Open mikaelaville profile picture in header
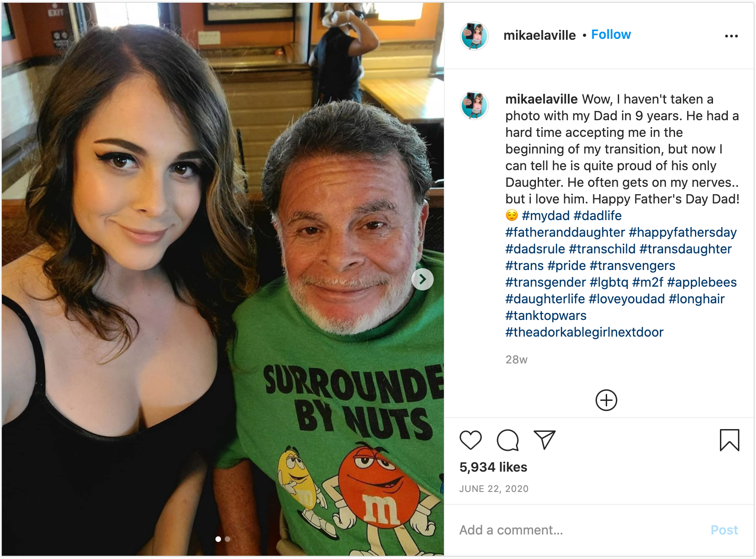The height and width of the screenshot is (559, 756). [x=474, y=36]
